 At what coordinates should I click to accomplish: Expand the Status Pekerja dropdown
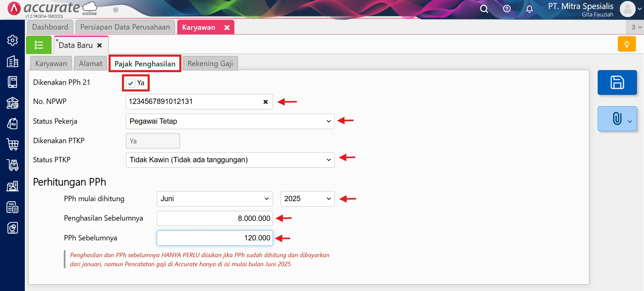click(230, 121)
